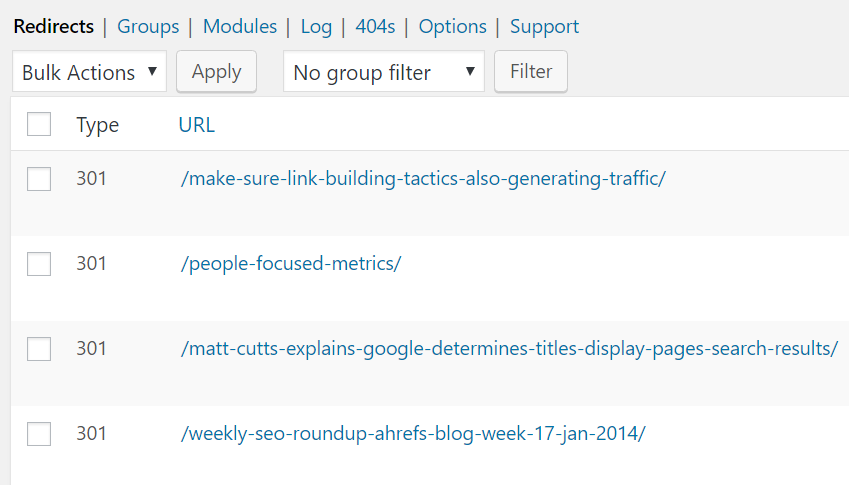View the 404s tab
This screenshot has width=849, height=485.
(375, 27)
